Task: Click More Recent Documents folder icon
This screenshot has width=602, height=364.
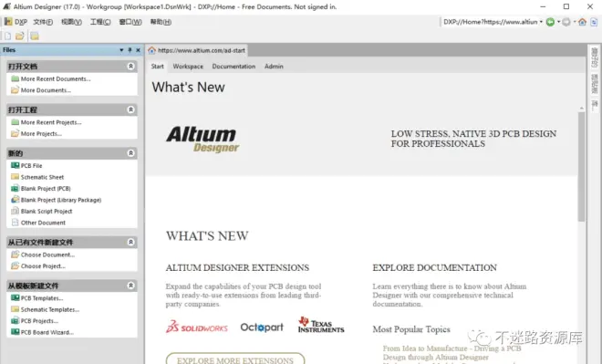Action: [x=15, y=78]
